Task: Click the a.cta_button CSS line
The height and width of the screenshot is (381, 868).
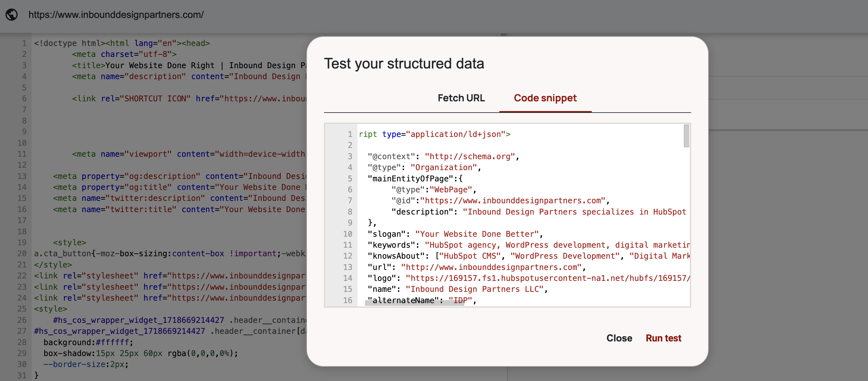Action: [x=170, y=253]
